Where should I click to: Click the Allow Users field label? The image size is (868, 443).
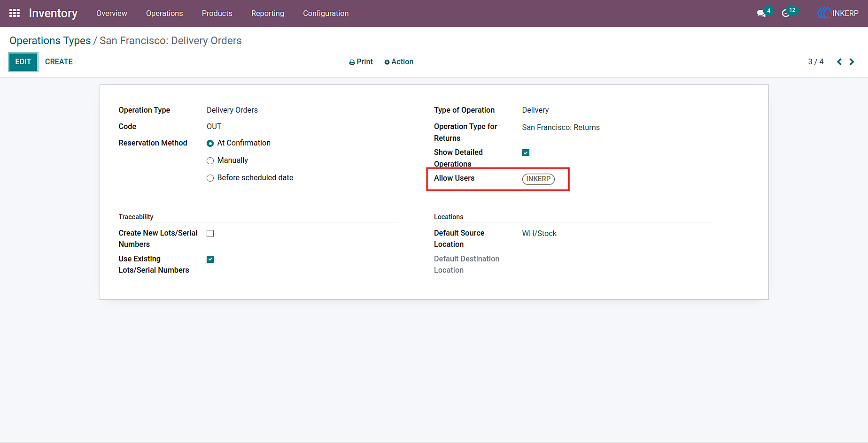click(x=454, y=178)
